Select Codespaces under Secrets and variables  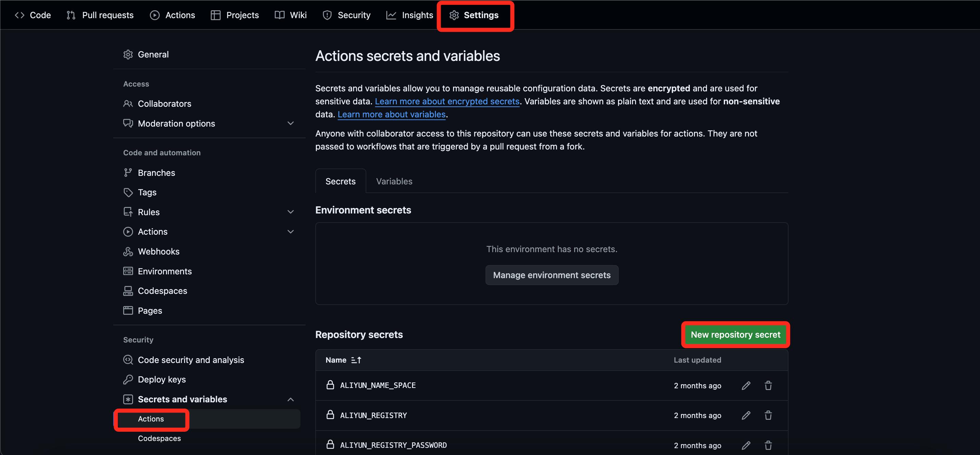[159, 438]
